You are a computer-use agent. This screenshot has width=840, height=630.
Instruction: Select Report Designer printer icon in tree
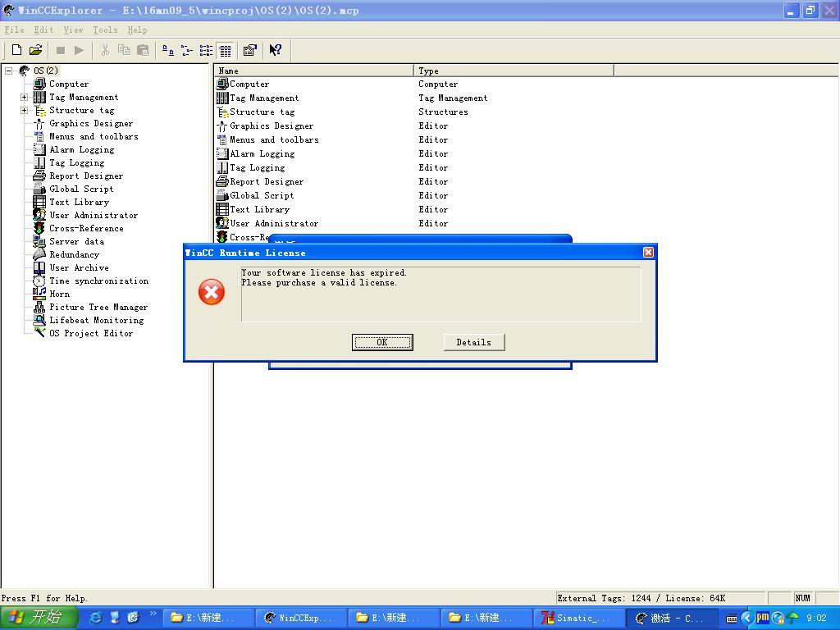[39, 176]
